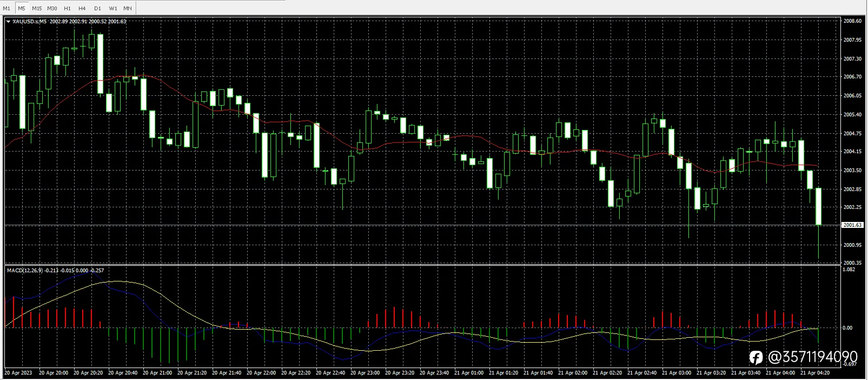
Task: Click the 21 Apr 03:40 time label
Action: click(x=746, y=373)
